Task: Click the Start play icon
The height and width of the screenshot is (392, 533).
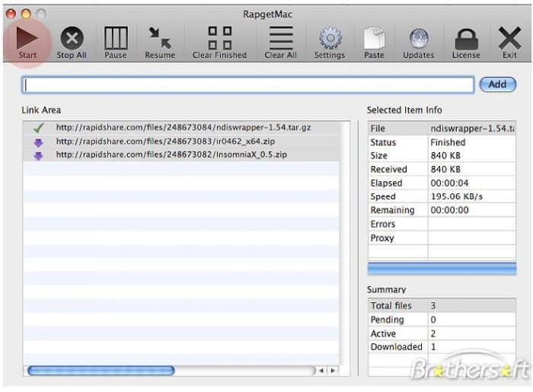Action: (27, 38)
